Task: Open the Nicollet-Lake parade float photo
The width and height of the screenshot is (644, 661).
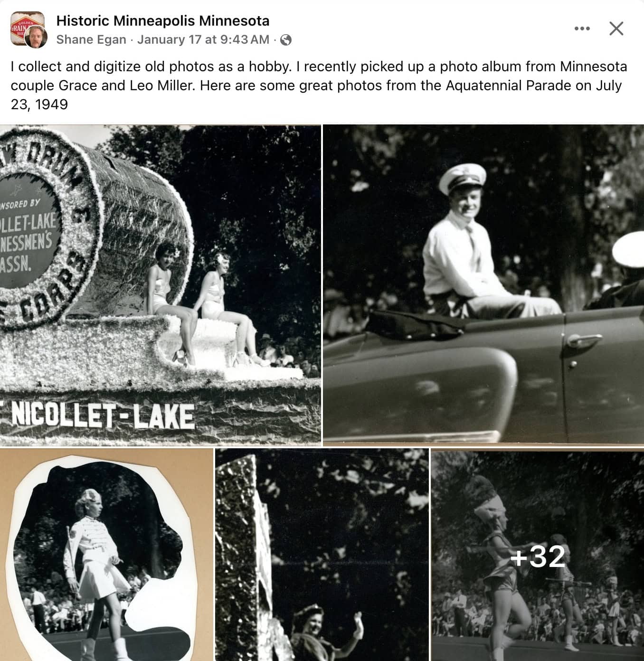Action: (x=160, y=285)
